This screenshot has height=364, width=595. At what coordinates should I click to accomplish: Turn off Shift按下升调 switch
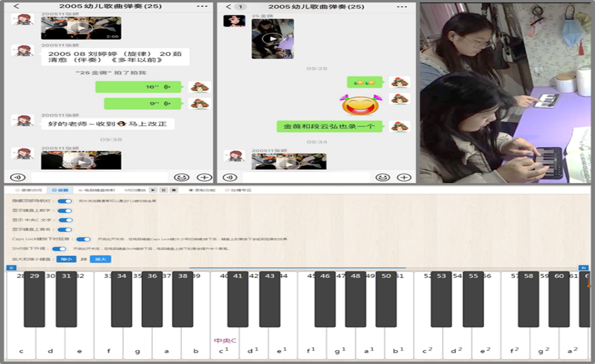tap(59, 249)
